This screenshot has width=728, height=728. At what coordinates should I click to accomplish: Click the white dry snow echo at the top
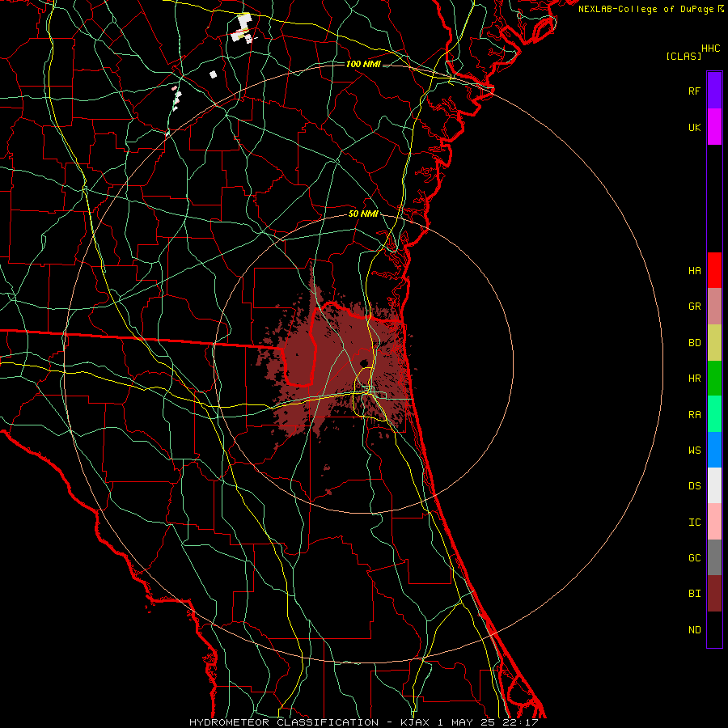click(x=242, y=29)
